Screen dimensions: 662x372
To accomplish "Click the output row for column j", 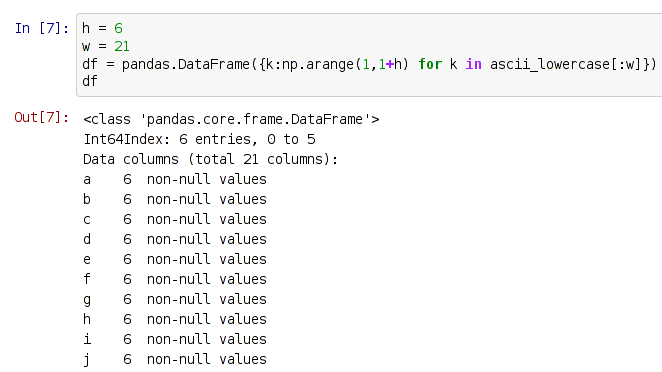I will [175, 359].
